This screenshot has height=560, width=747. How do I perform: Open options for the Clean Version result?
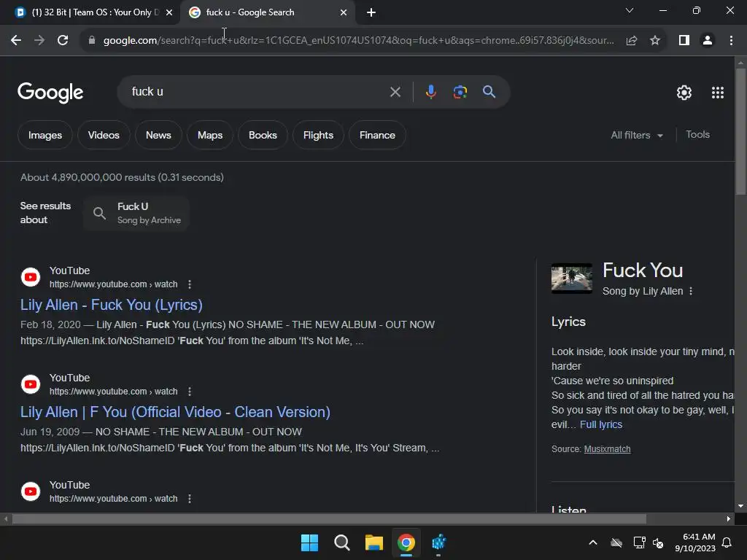point(190,392)
